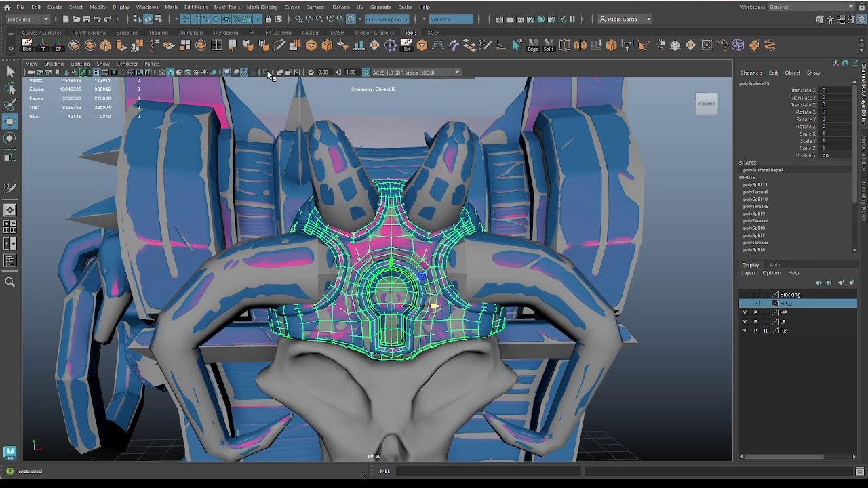Switch to the Sculpting shelf tab
868x488 pixels.
pyautogui.click(x=127, y=32)
